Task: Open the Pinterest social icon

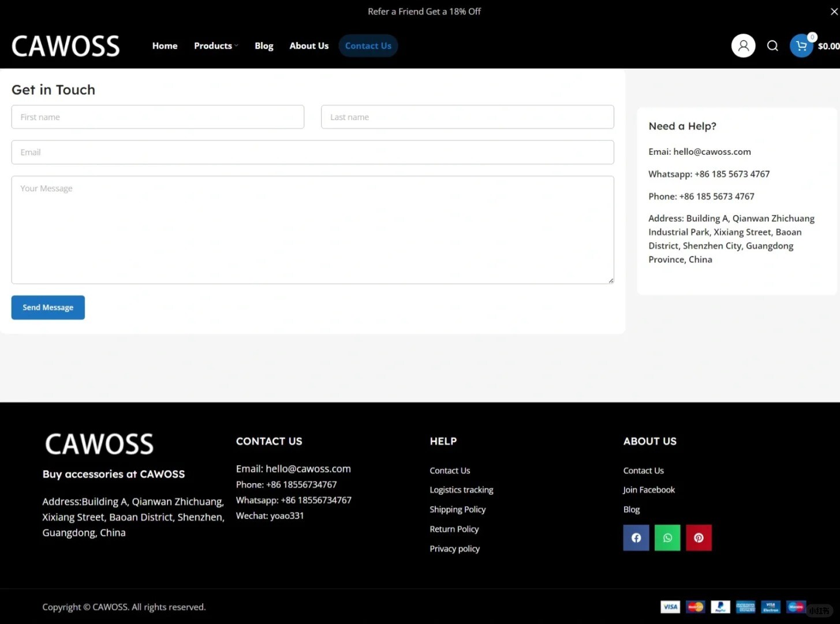Action: pyautogui.click(x=699, y=538)
